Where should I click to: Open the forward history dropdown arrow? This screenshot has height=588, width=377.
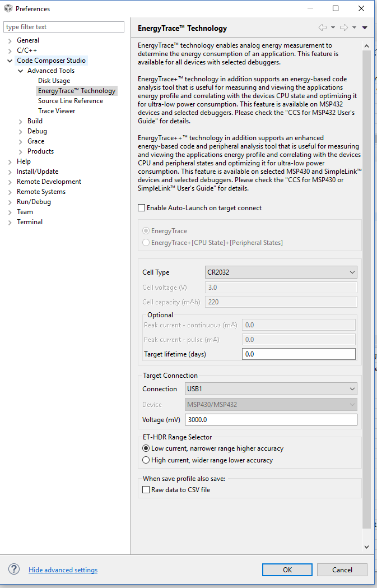click(354, 27)
